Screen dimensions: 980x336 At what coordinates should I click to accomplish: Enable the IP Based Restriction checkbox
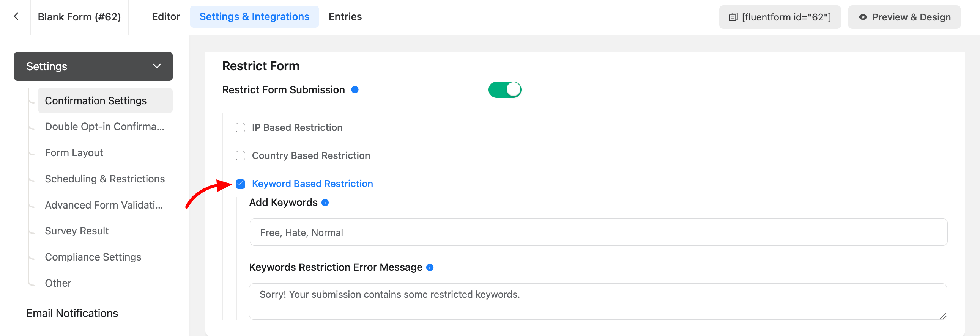(x=240, y=128)
